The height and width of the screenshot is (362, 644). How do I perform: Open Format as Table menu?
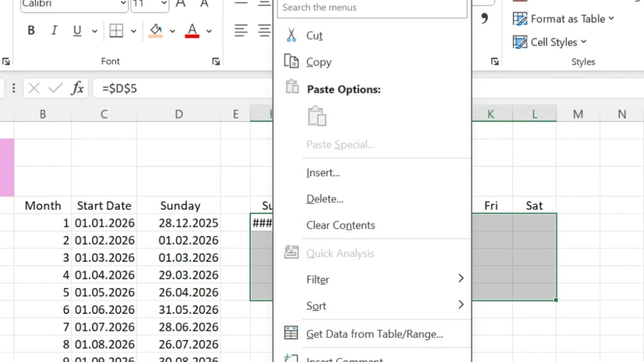[x=564, y=19]
